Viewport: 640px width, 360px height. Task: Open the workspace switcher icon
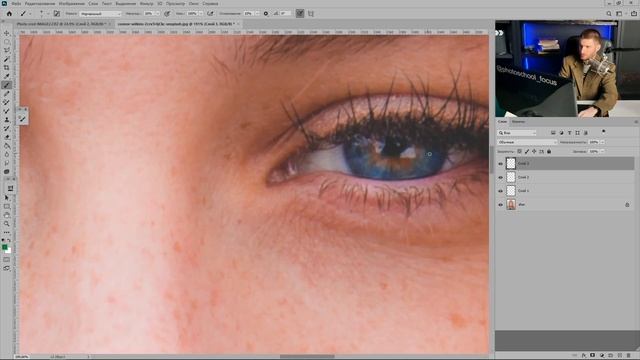click(619, 13)
